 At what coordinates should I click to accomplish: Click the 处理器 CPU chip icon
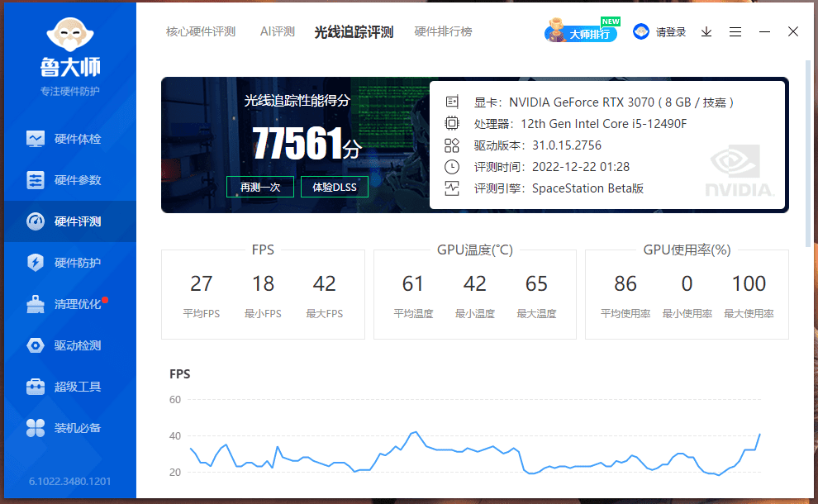click(452, 123)
